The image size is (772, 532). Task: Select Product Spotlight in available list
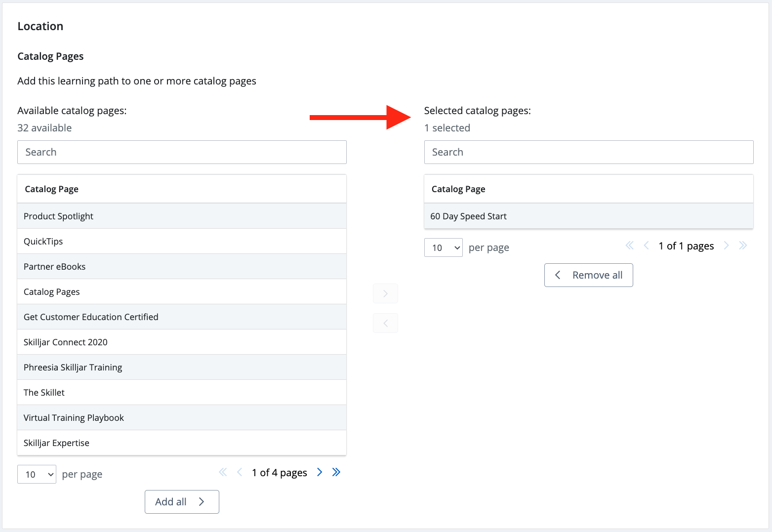click(x=182, y=216)
